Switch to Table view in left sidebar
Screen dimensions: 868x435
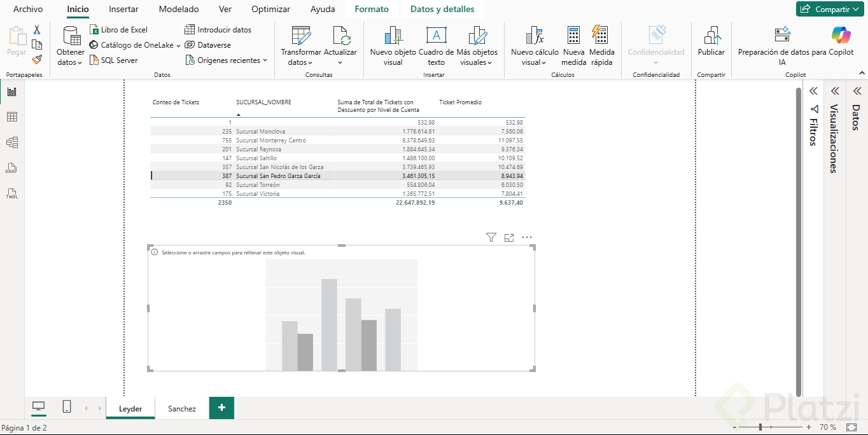click(11, 117)
